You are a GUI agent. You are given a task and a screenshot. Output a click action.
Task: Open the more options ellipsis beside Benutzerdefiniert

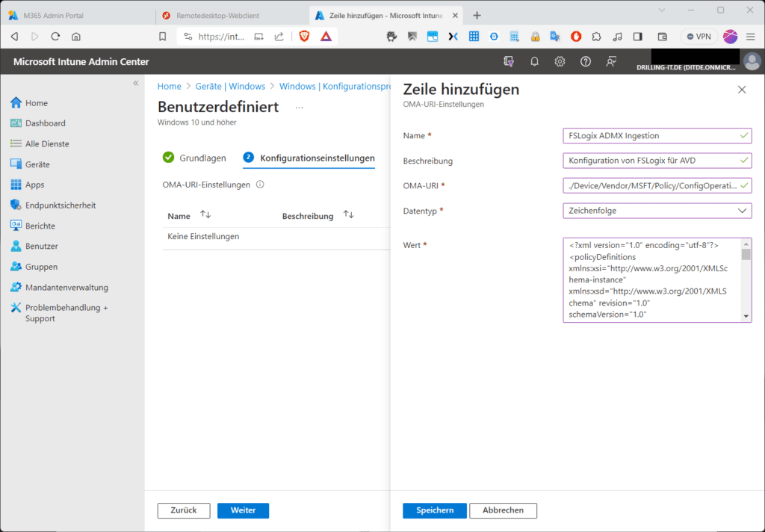(x=299, y=108)
